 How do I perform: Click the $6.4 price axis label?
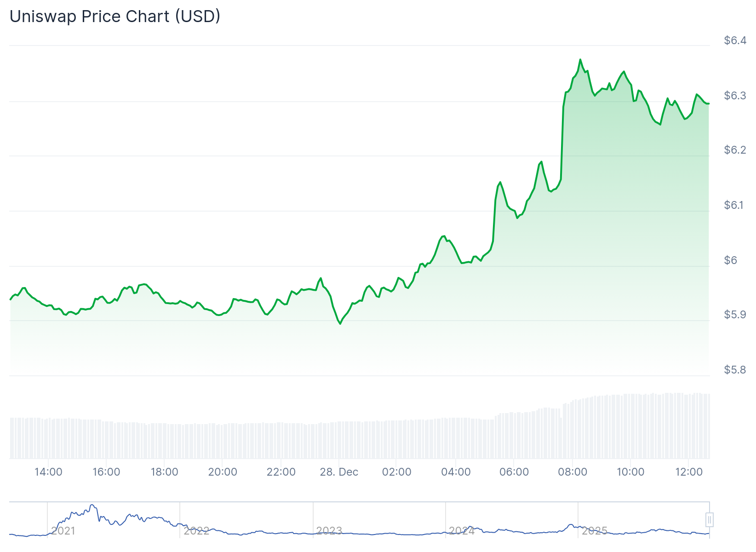(735, 40)
